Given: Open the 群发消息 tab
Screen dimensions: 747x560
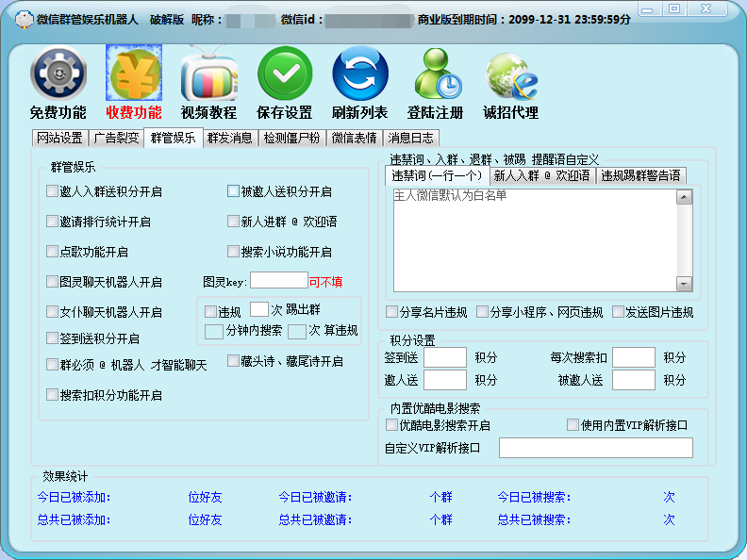Looking at the screenshot, I should click(229, 138).
